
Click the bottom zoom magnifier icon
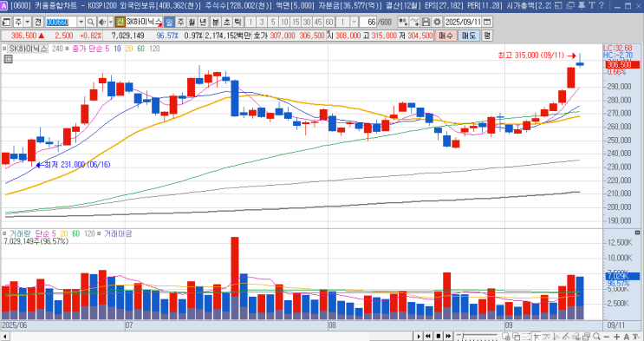(x=596, y=337)
